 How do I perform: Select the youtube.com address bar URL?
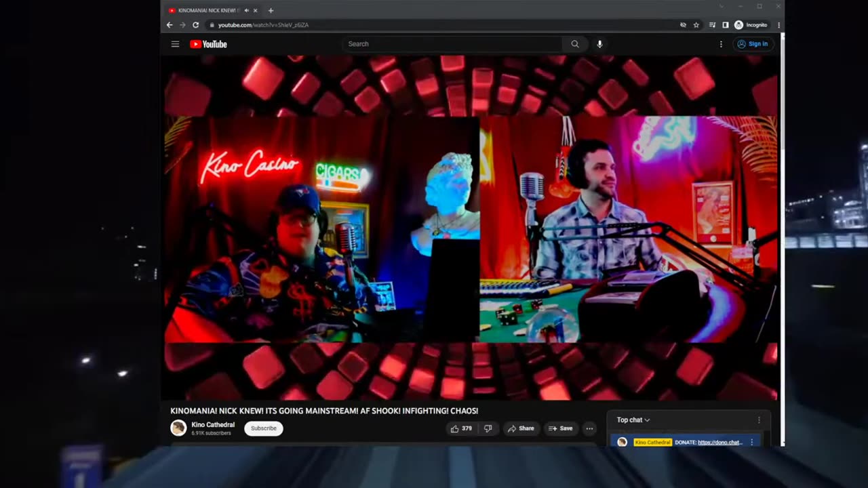click(263, 25)
